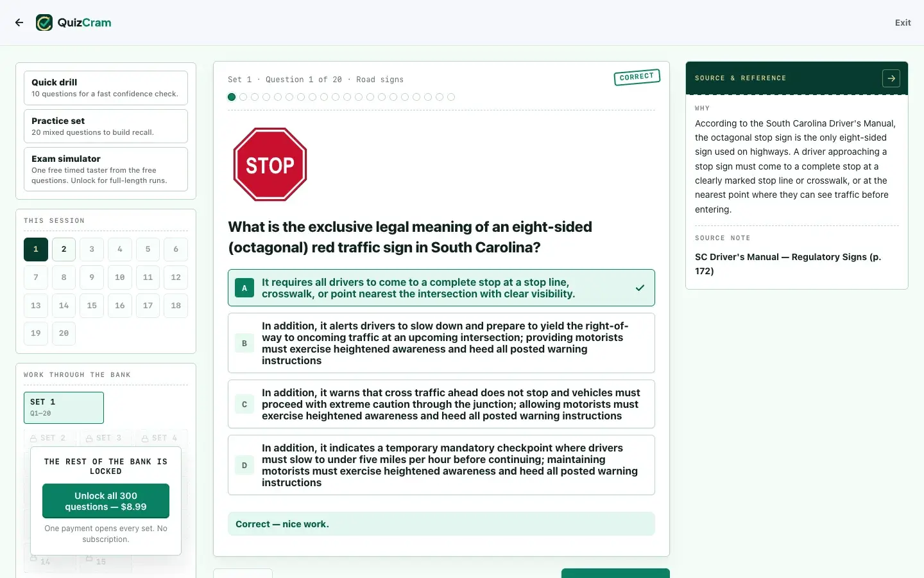Select answer option C about cross traffic
Viewport: 924px width, 578px height.
coord(441,404)
